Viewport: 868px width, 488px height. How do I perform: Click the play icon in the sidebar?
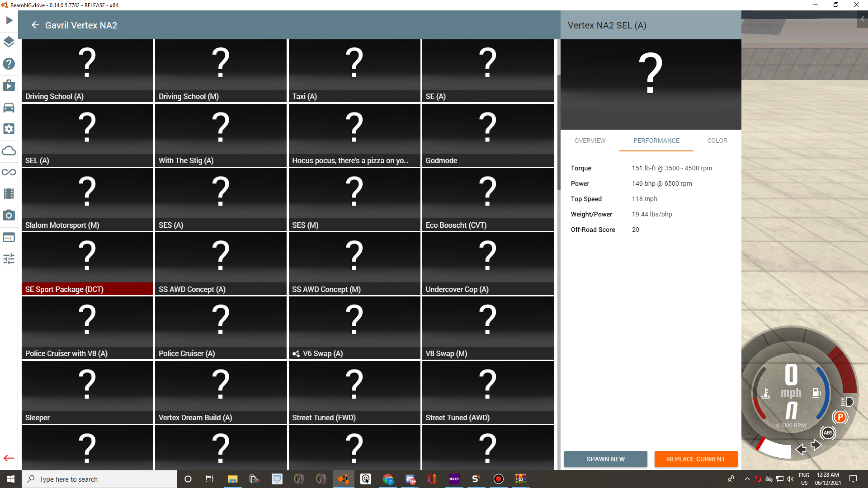(9, 20)
